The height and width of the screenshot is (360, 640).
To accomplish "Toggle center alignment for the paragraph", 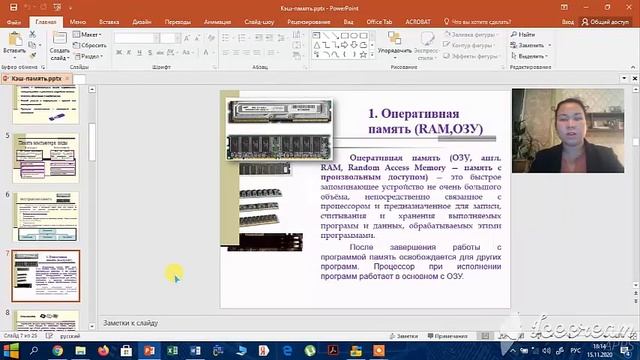I will (236, 52).
